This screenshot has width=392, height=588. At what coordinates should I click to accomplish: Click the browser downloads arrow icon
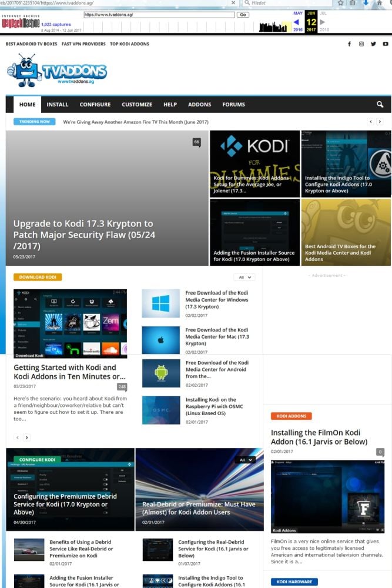pos(366,2)
